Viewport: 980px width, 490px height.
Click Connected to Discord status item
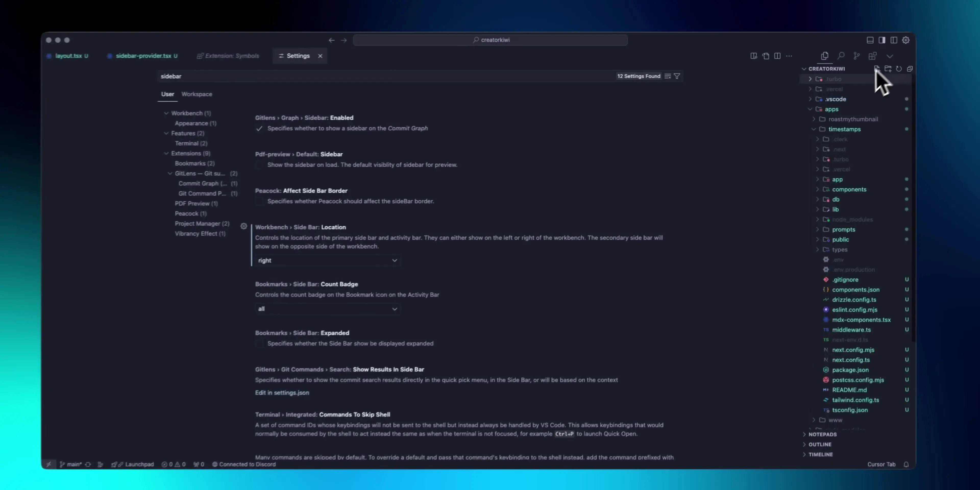pyautogui.click(x=244, y=464)
